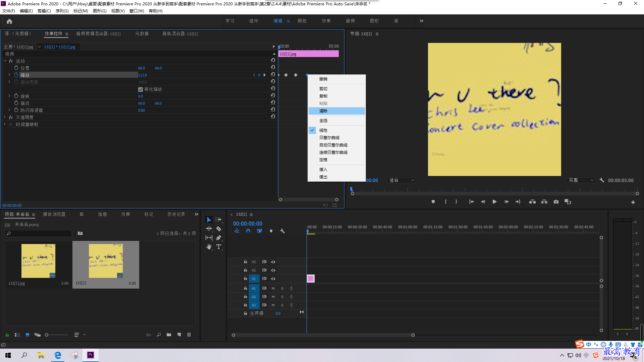
Task: Switch to Media Browser tab
Action: pos(54,214)
